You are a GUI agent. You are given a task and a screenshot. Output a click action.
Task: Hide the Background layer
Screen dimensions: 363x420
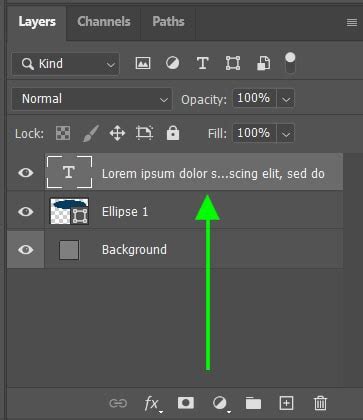pyautogui.click(x=26, y=250)
